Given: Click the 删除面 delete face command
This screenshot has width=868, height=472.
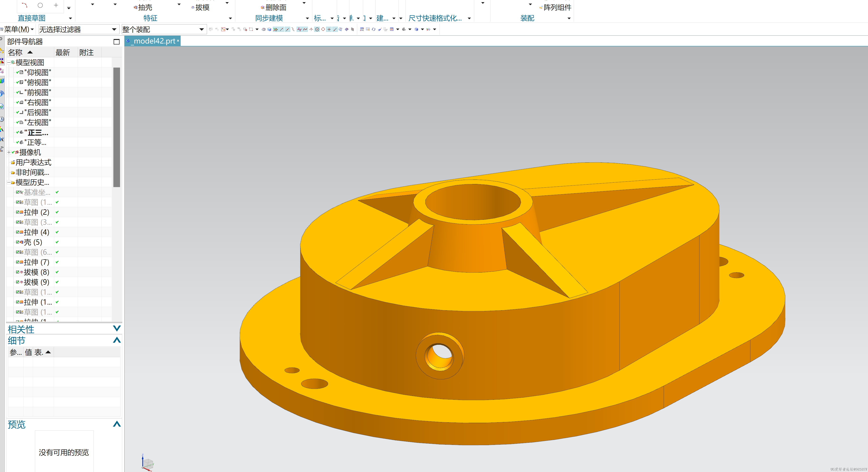Looking at the screenshot, I should [x=274, y=7].
